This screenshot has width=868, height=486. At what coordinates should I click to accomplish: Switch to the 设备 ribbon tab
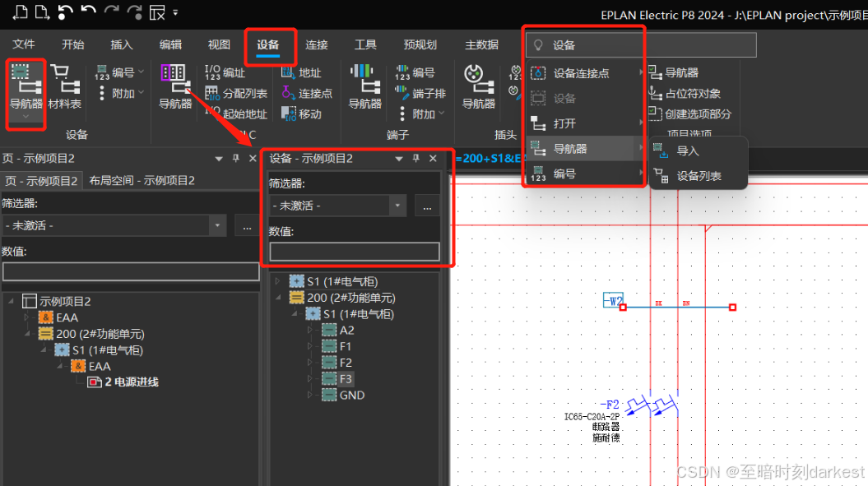[268, 45]
